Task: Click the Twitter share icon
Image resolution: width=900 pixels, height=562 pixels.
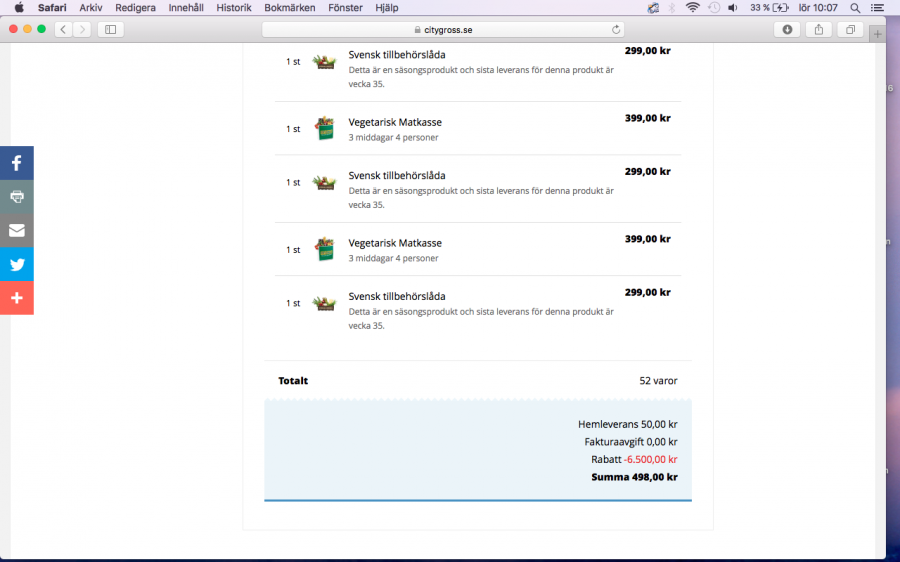Action: coord(17,264)
